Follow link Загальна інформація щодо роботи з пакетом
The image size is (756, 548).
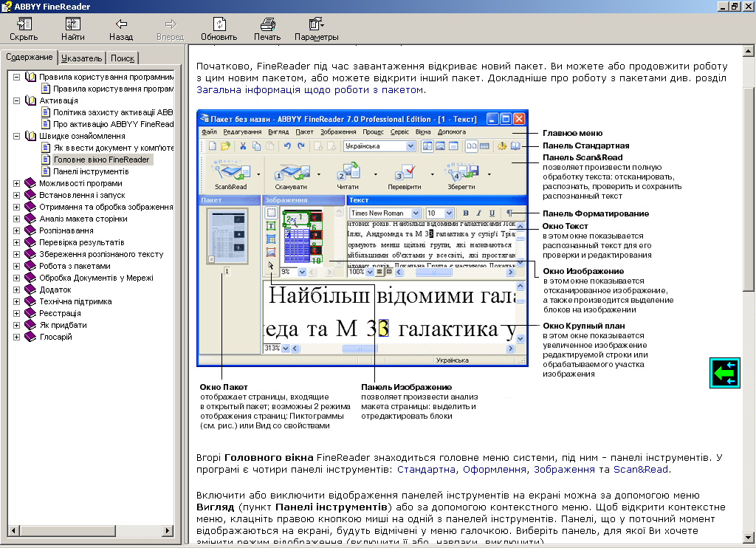click(310, 89)
